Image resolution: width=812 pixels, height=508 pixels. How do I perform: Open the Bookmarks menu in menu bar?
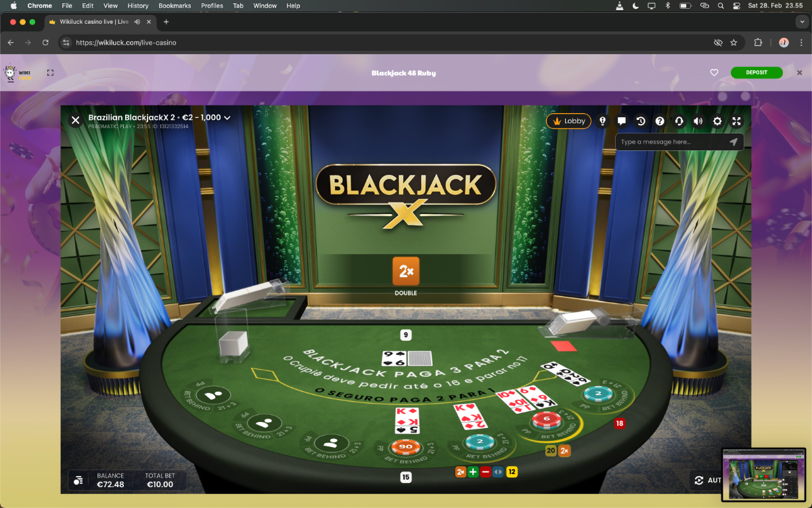[175, 5]
